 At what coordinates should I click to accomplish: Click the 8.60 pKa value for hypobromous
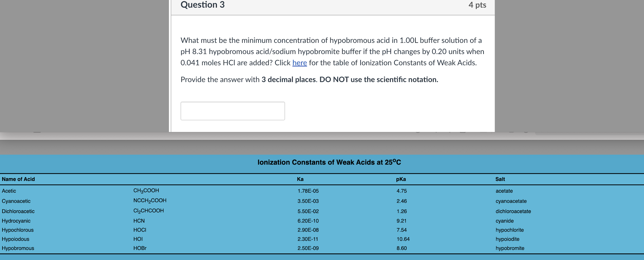coord(401,248)
